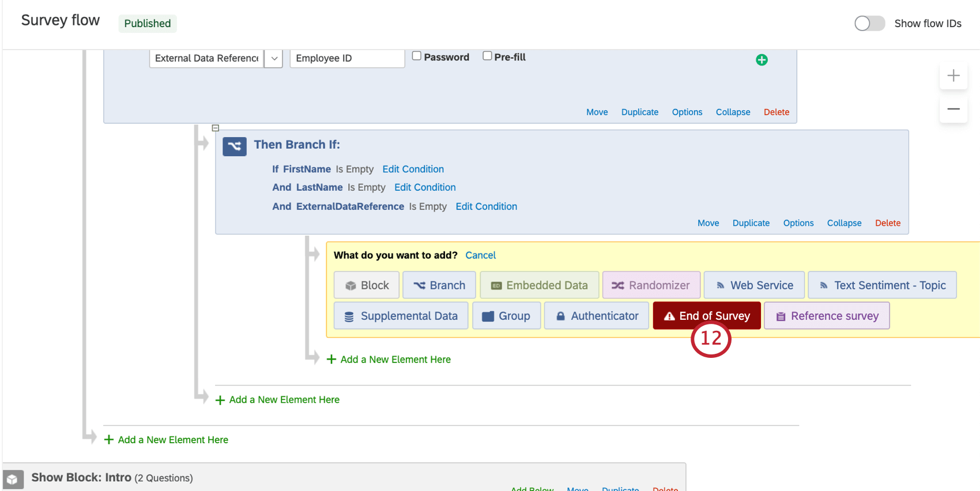This screenshot has height=491, width=980.
Task: Add an Embedded Data element
Action: [x=540, y=285]
